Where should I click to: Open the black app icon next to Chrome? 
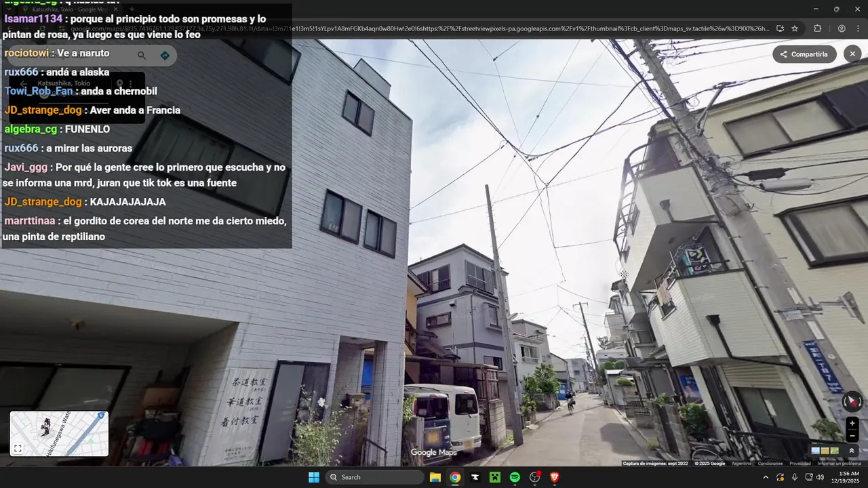pyautogui.click(x=475, y=477)
